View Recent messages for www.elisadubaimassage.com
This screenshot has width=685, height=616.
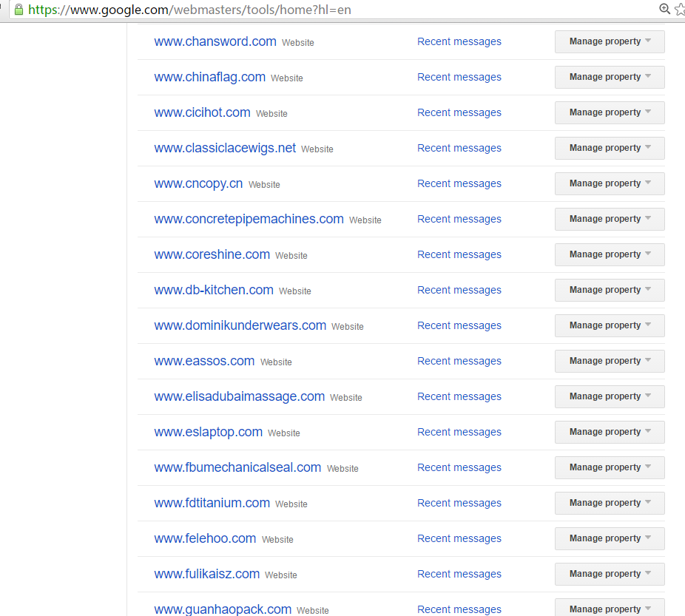pyautogui.click(x=459, y=397)
